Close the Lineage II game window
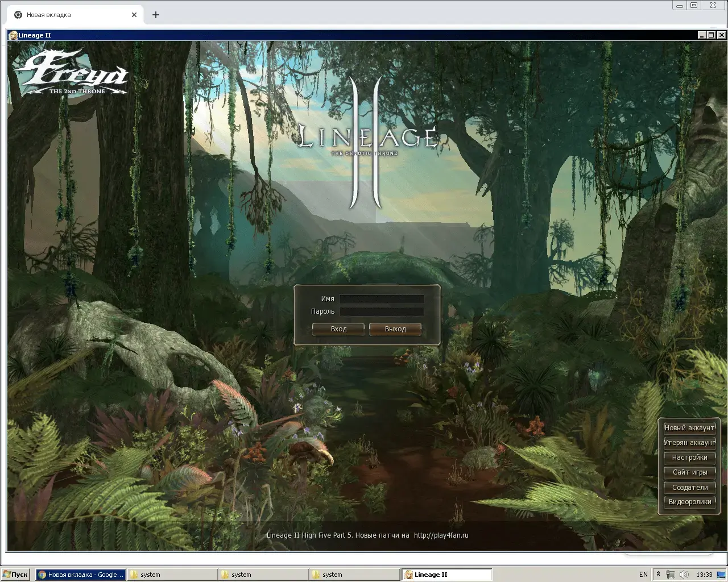This screenshot has width=728, height=582. (x=721, y=35)
